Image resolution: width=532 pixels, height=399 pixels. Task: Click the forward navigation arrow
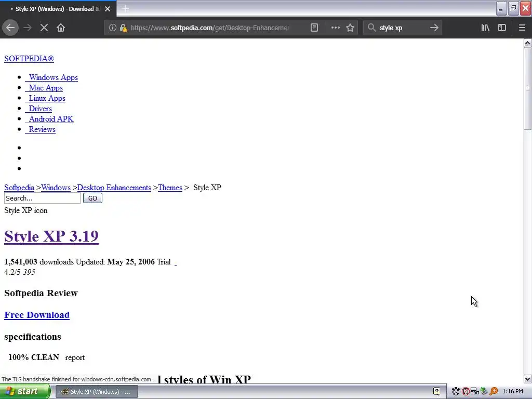[28, 28]
